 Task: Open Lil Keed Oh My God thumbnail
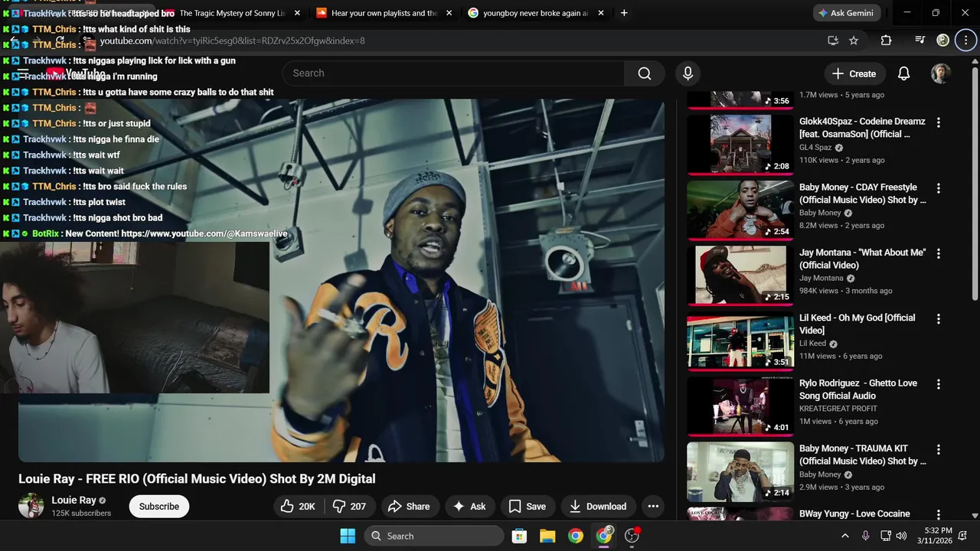pyautogui.click(x=740, y=340)
